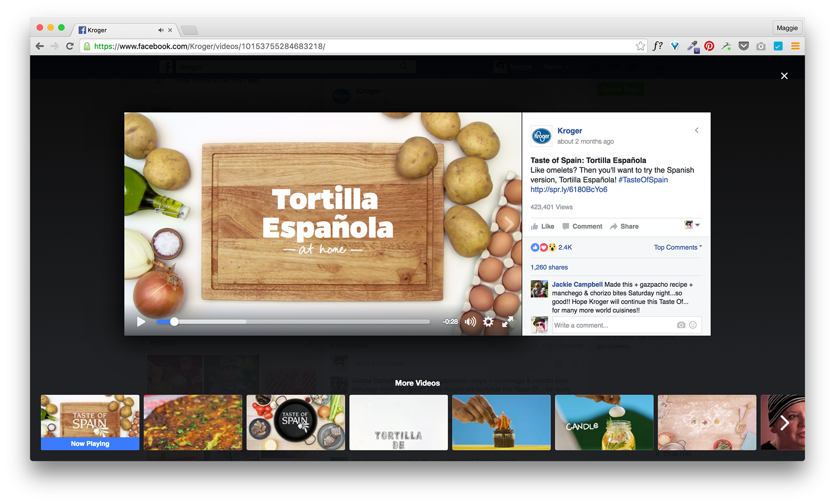This screenshot has width=835, height=504.
Task: Mute the Kroger tab audio icon
Action: tap(161, 30)
